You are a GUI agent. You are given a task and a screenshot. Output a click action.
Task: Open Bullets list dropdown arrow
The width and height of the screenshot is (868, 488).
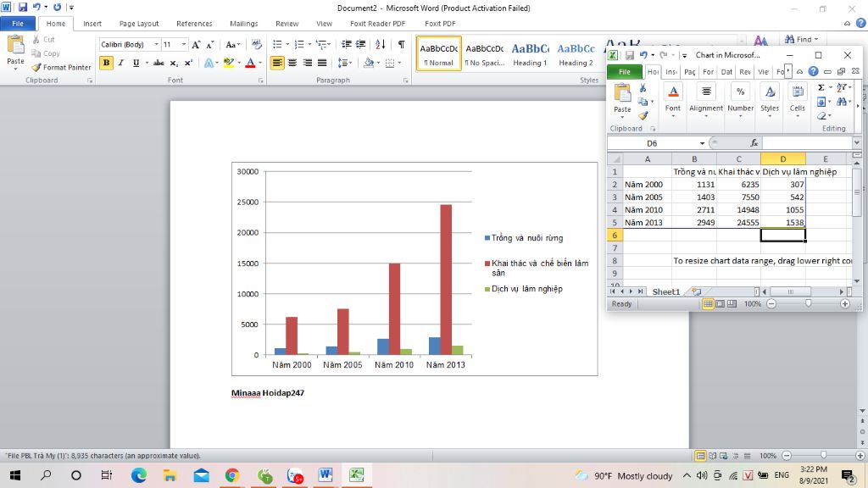[288, 44]
